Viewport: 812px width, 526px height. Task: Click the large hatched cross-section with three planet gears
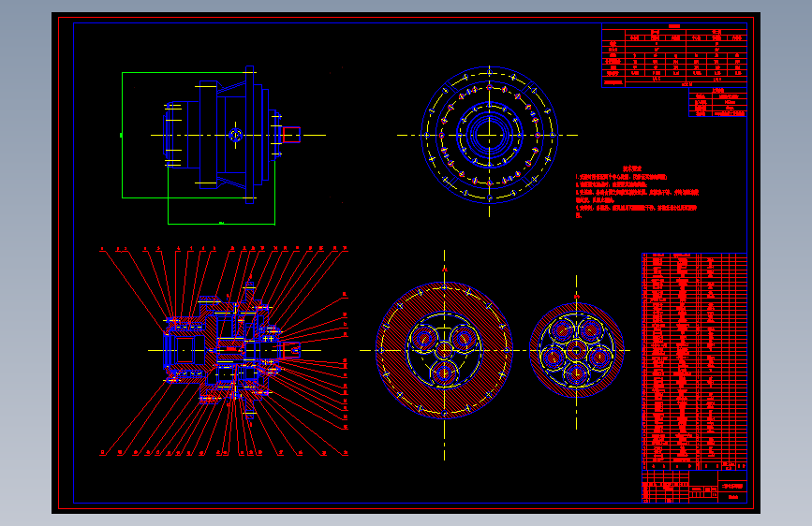[444, 350]
